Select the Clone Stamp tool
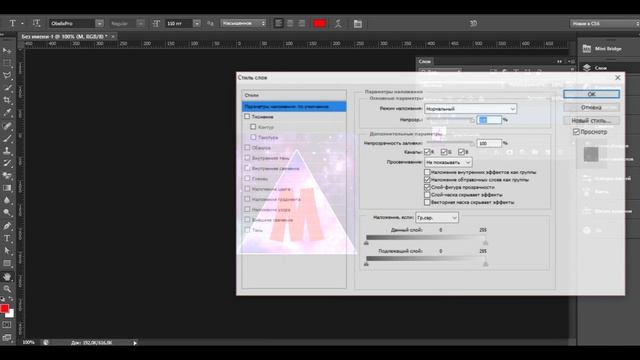Screen dimensions: 640x360 pos(7,151)
